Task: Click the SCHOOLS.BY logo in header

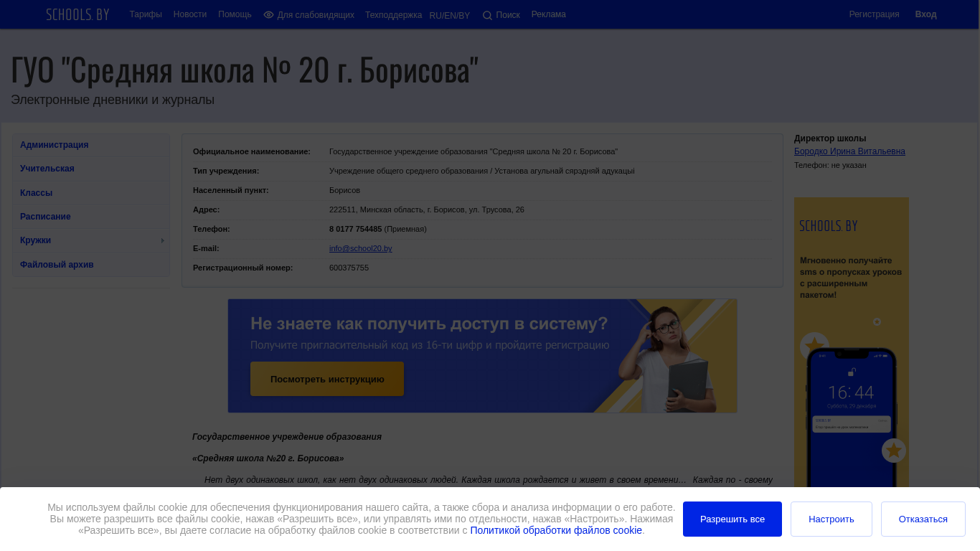Action: pos(77,14)
